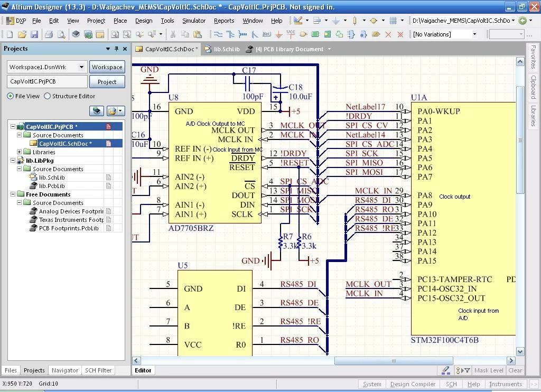541x392 pixels.
Task: Place a VCC power port
Action: pos(291,34)
